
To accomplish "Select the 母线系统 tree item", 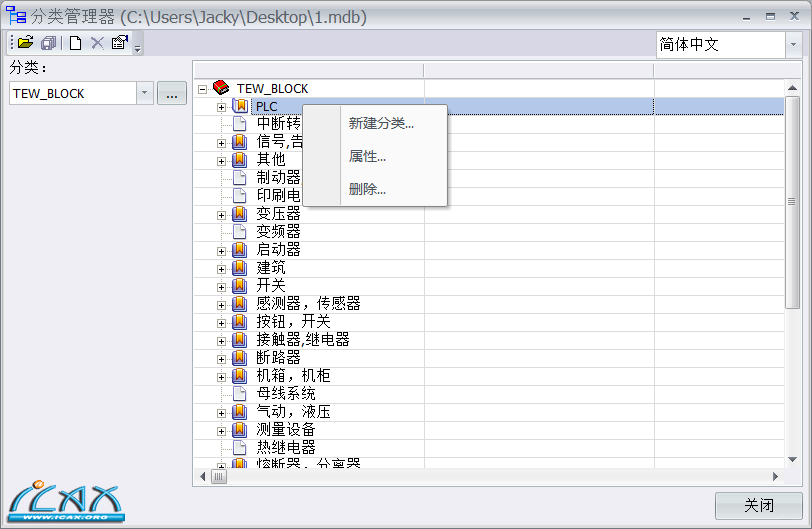I will (286, 393).
